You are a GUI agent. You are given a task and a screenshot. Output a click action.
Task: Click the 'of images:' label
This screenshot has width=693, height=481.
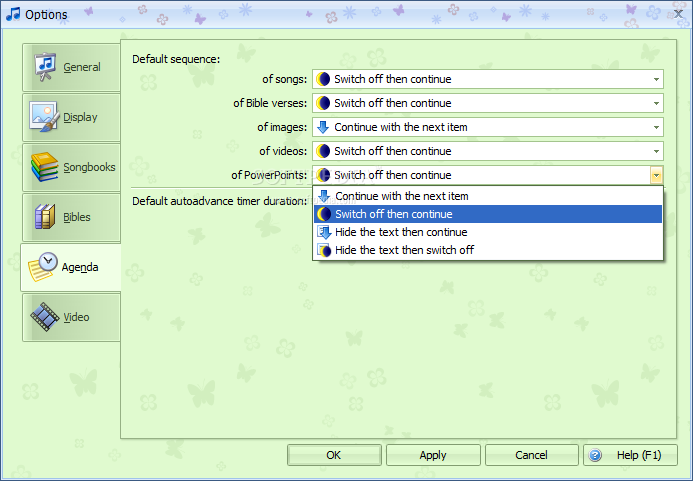pyautogui.click(x=282, y=127)
